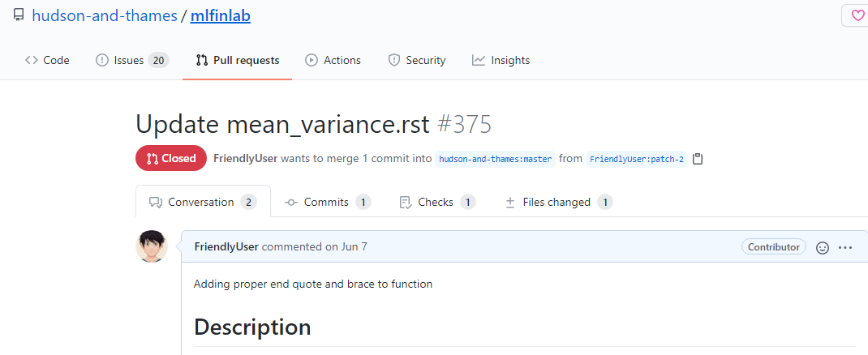Image resolution: width=868 pixels, height=355 pixels.
Task: Open emoji reaction smiley picker
Action: [x=822, y=247]
